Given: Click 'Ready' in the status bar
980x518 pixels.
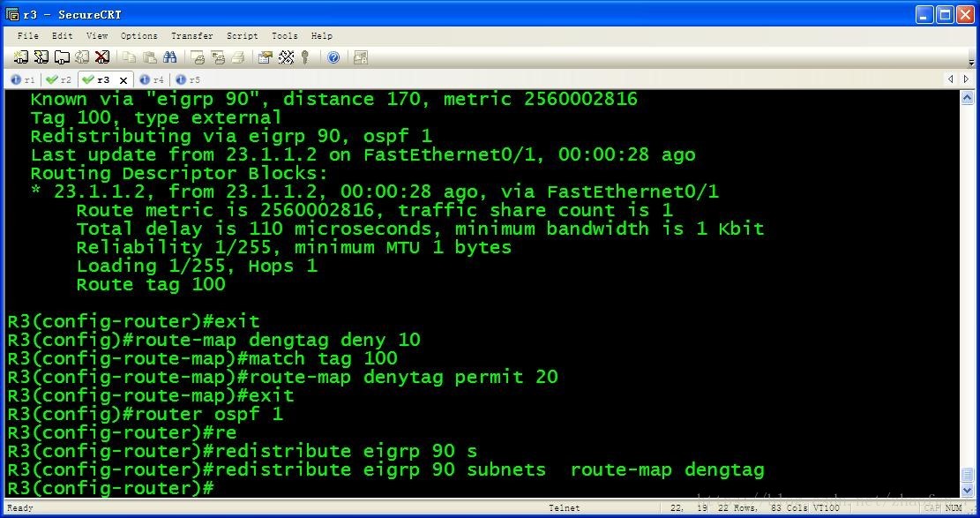Looking at the screenshot, I should click(x=20, y=508).
